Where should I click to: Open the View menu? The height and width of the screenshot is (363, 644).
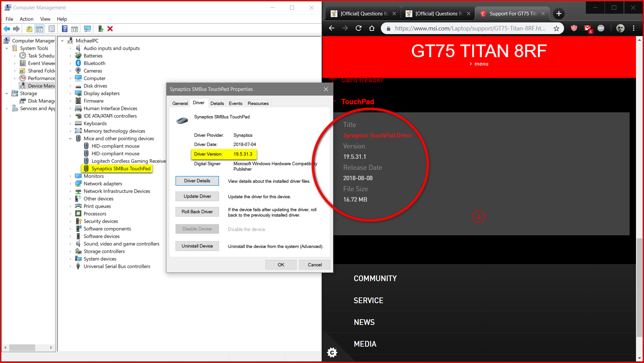(45, 19)
